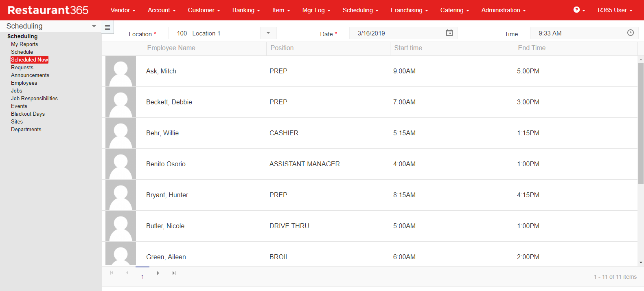Select the Ask, Mitch name cell
Screen dimensions: 644x291
pos(161,71)
